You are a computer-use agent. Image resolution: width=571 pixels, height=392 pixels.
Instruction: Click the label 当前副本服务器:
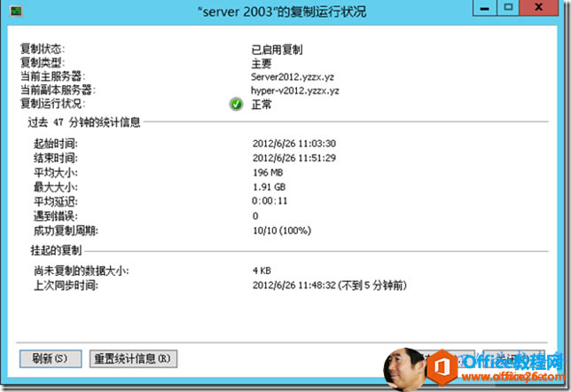pos(58,90)
